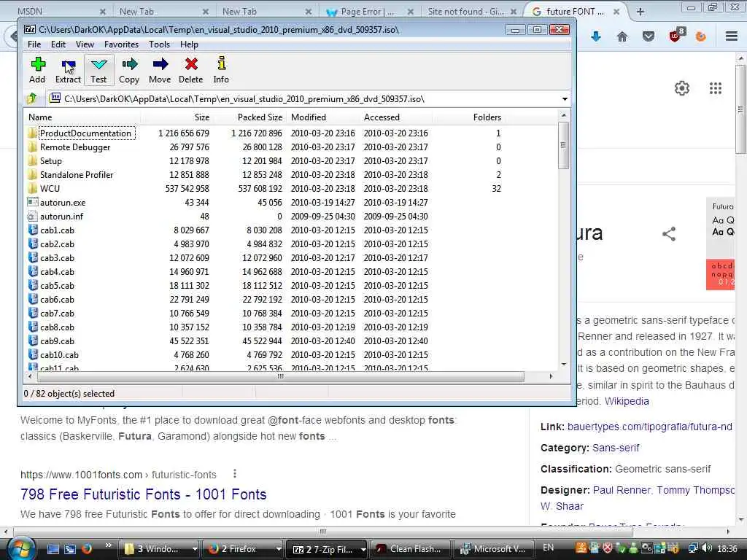Screen dimensions: 747x560
Task: Go up one folder level icon
Action: tap(32, 98)
